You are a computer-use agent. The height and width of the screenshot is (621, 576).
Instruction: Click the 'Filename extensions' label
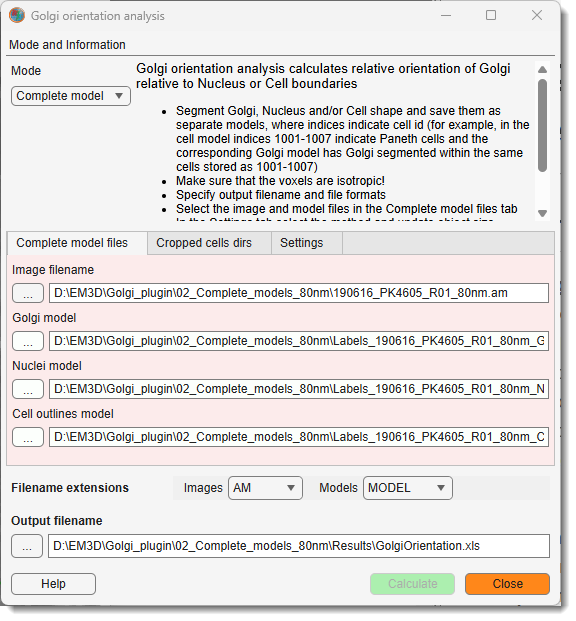(70, 488)
